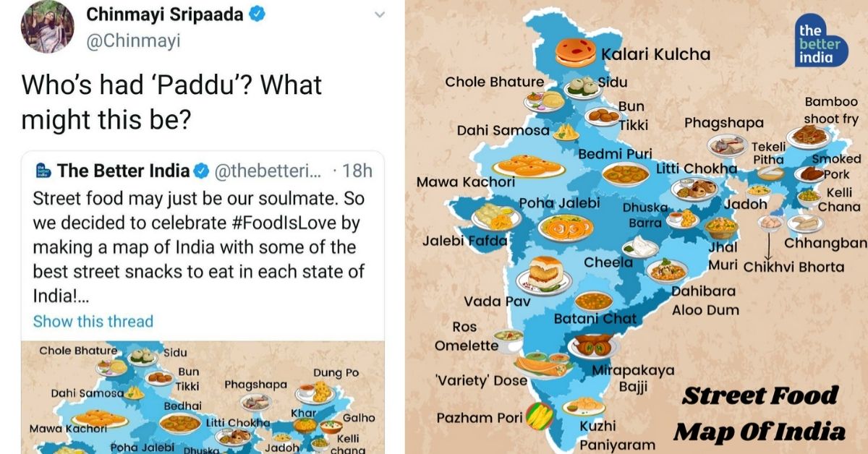Click the Street Food Map Of India title
Viewport: 868px width, 454px height.
coord(759,414)
